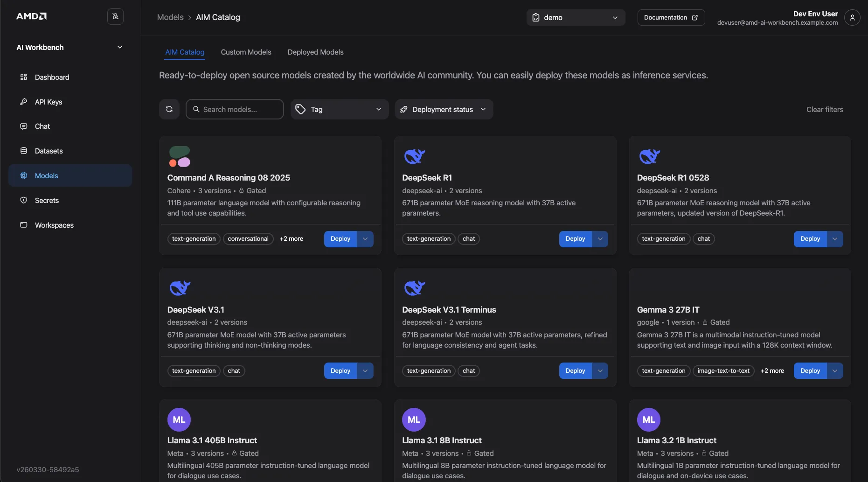The height and width of the screenshot is (482, 868).
Task: Click the Workspaces icon
Action: (24, 225)
